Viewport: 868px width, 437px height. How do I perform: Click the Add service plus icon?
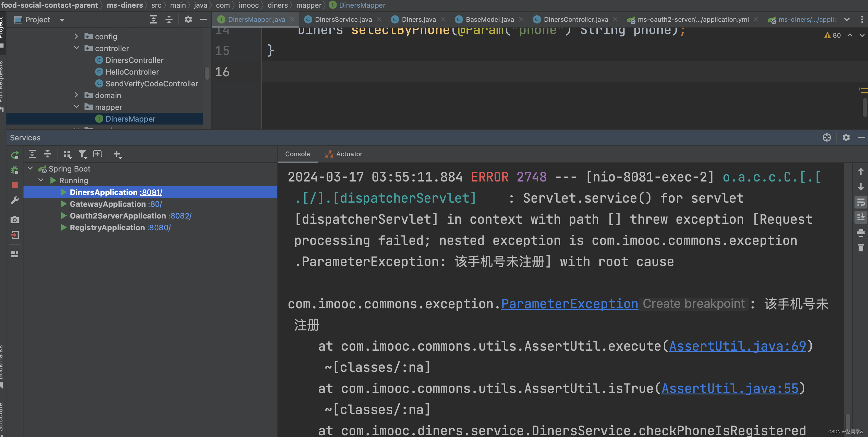[x=117, y=154]
